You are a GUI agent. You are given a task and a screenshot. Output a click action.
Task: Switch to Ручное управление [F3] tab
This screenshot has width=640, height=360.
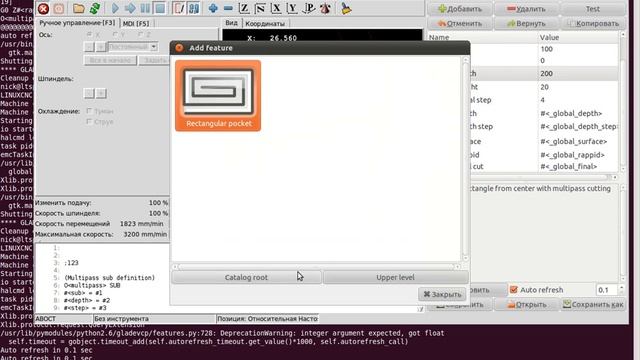coord(77,23)
